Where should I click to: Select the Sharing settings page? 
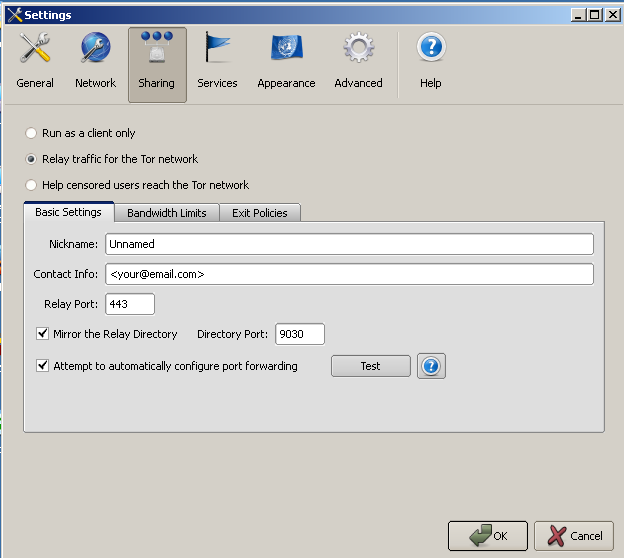157,65
